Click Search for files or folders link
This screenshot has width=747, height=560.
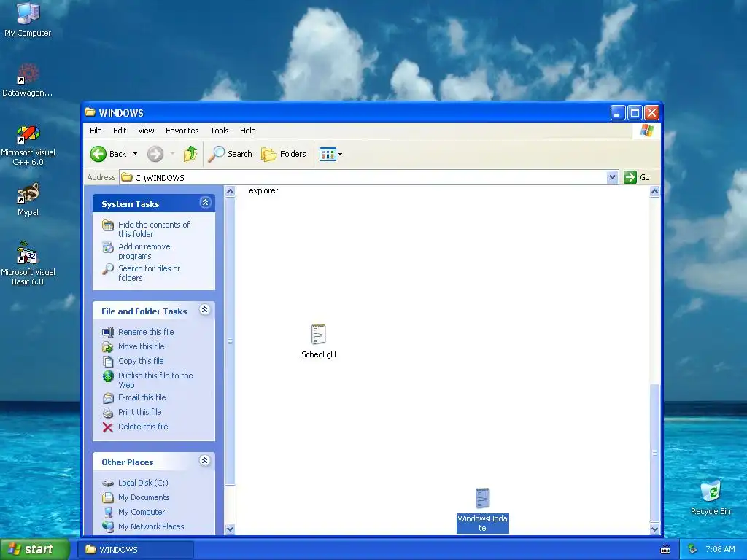149,273
